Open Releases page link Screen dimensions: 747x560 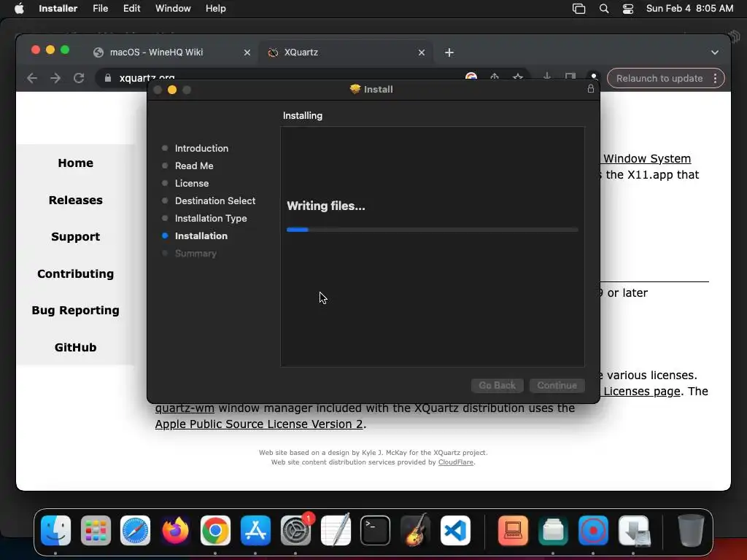(x=75, y=200)
